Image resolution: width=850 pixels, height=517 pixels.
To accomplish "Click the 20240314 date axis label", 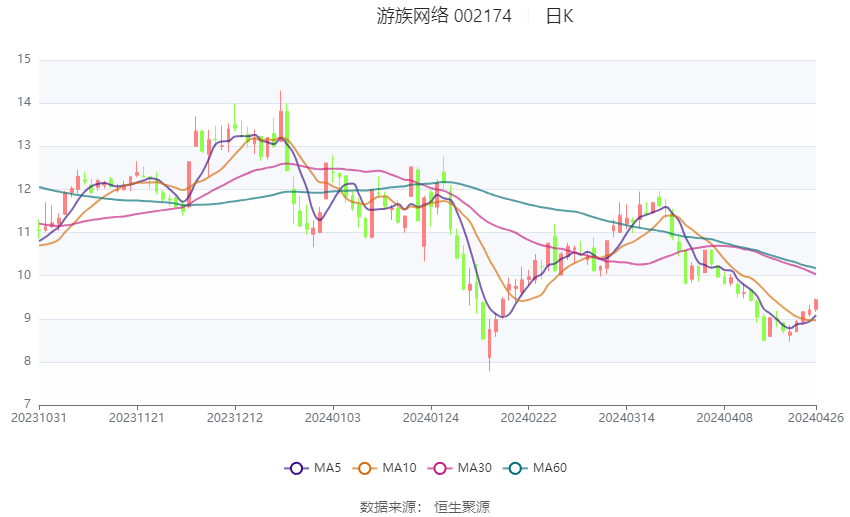I will click(626, 417).
